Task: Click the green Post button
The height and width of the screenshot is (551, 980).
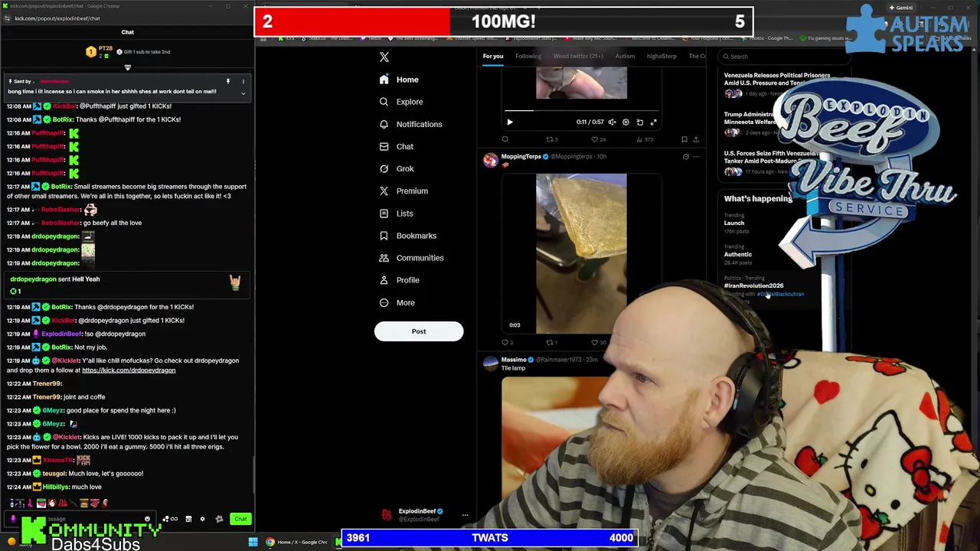Action: click(x=419, y=331)
